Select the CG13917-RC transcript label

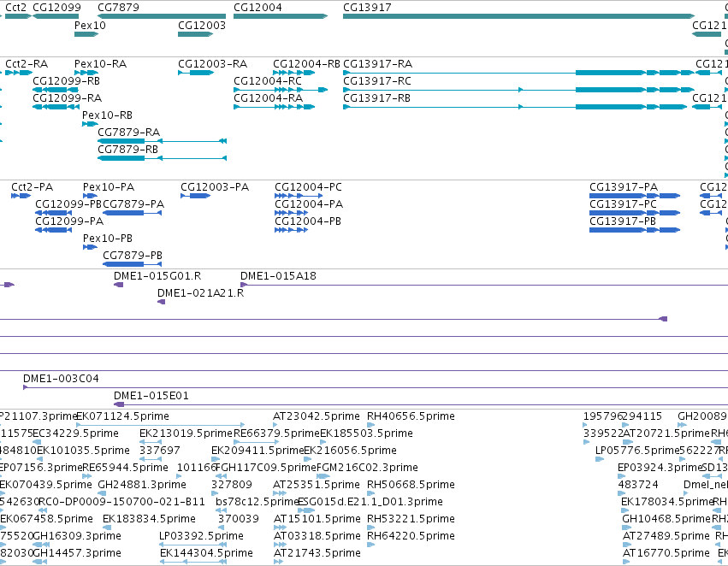click(377, 80)
